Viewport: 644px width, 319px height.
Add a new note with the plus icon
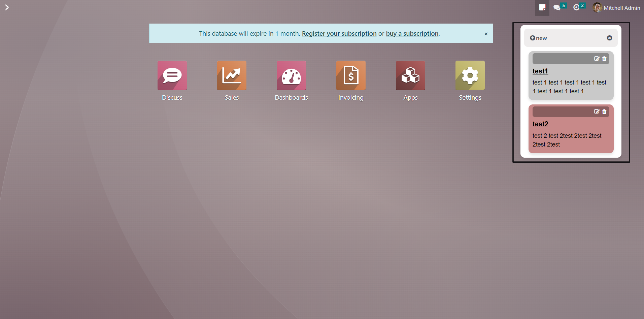(x=532, y=38)
